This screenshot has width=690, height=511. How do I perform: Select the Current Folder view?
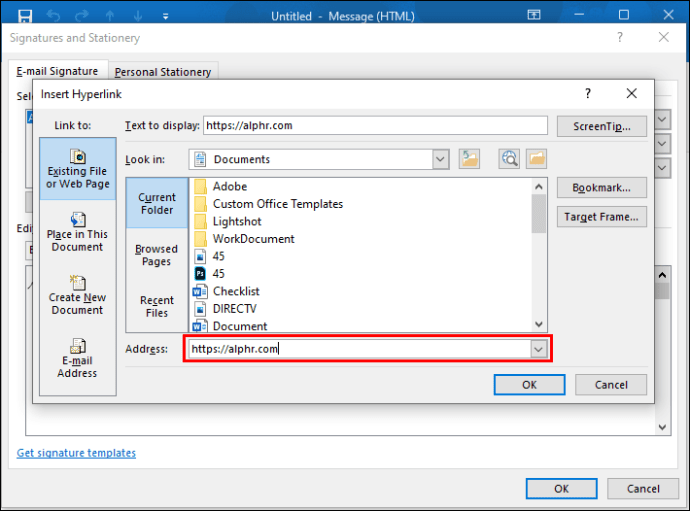point(157,203)
